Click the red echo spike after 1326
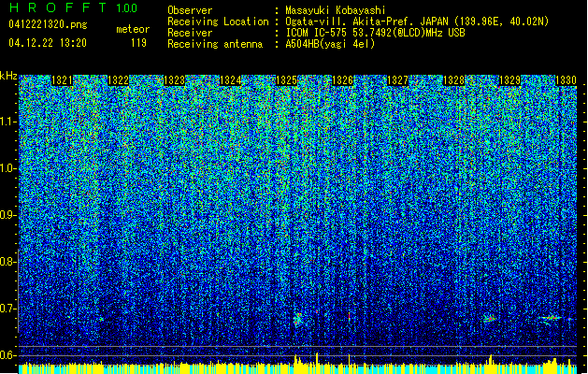Screen dimensions: 588x374 [349, 317]
